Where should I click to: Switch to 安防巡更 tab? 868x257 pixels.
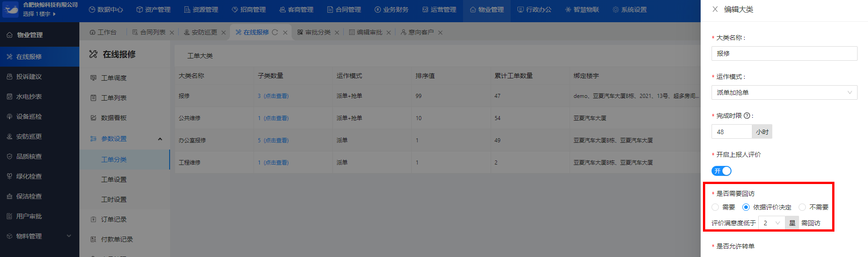(200, 32)
